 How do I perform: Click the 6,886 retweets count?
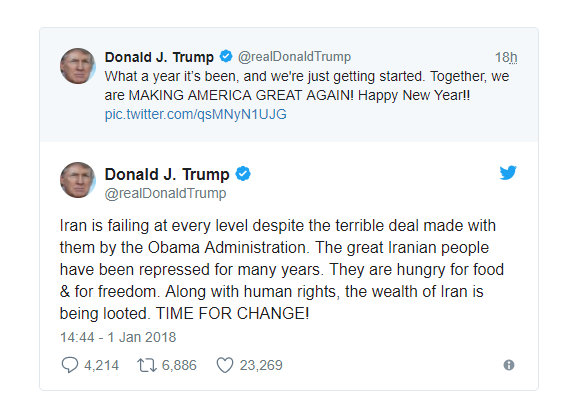[x=179, y=365]
